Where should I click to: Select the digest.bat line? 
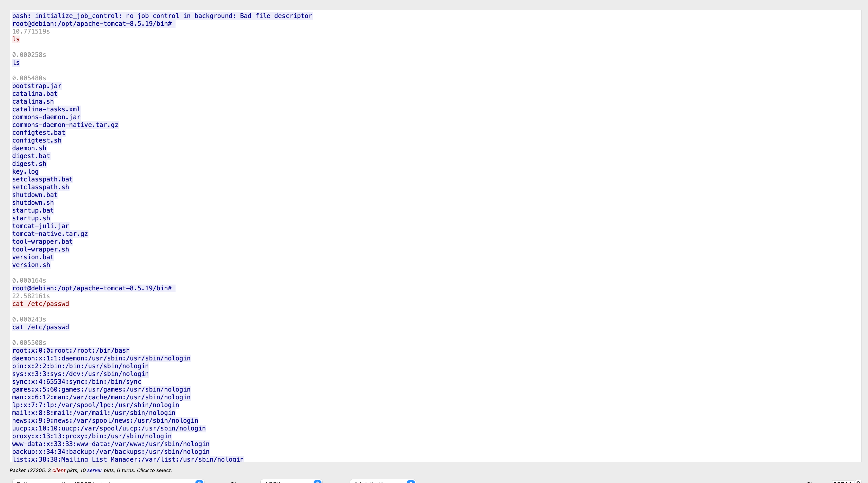click(31, 156)
